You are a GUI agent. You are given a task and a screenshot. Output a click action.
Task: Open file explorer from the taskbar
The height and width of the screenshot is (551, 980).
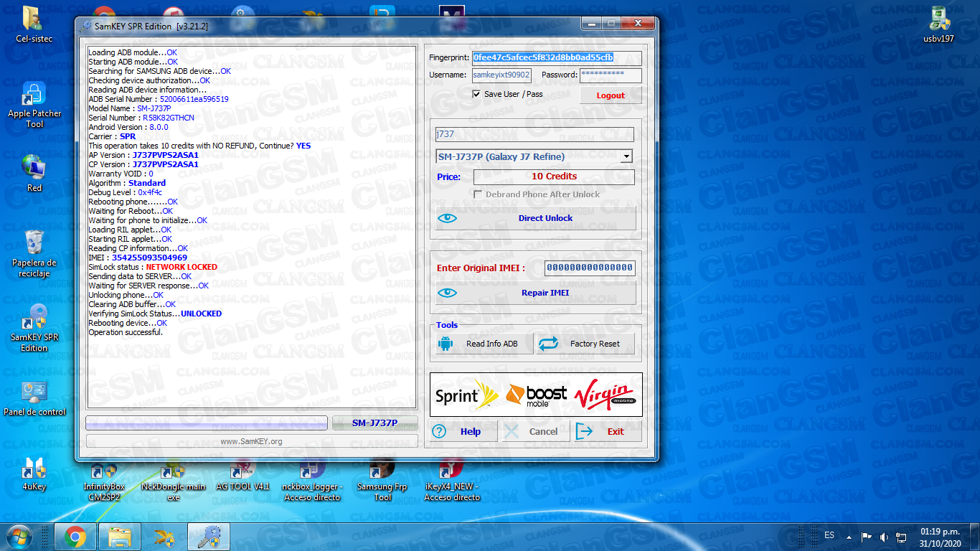(x=119, y=537)
